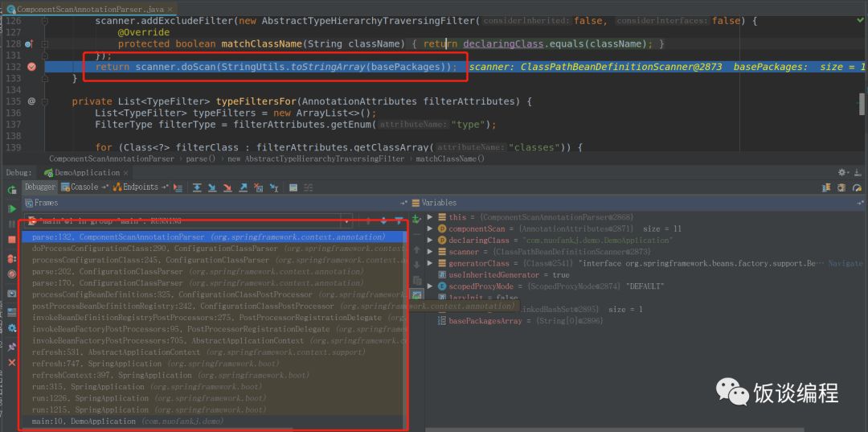Open tool window settings gear at top right
Viewport: 868px width, 432px height.
(x=842, y=173)
